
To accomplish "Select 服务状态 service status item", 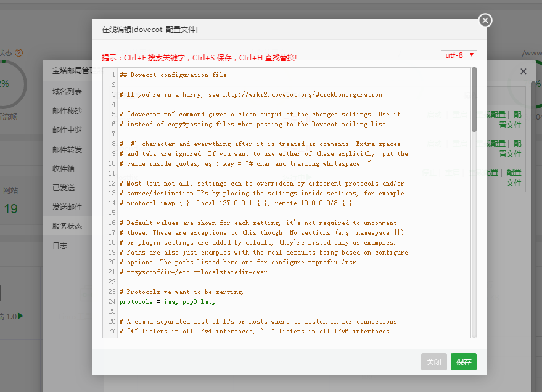I will point(67,226).
